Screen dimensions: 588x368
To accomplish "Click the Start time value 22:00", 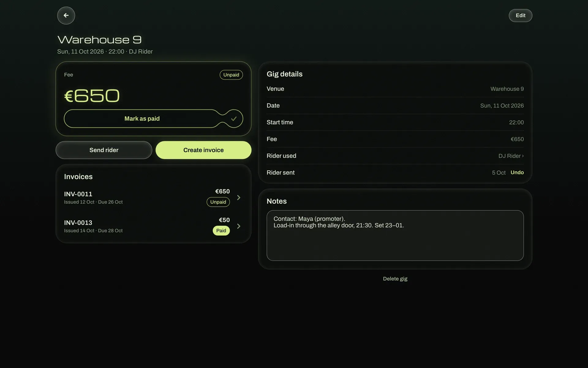I will click(516, 122).
